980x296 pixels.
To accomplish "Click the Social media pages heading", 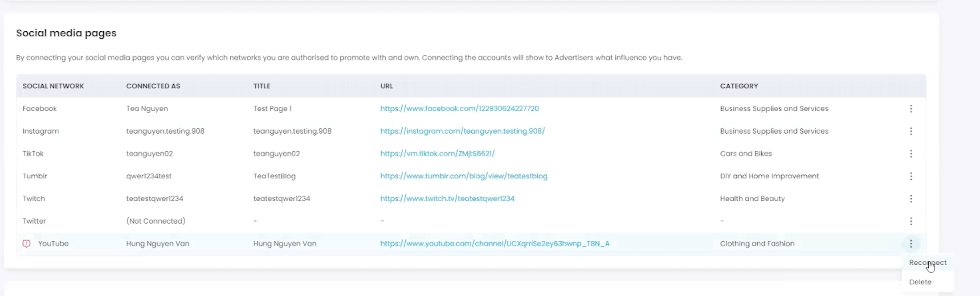I will pyautogui.click(x=66, y=33).
